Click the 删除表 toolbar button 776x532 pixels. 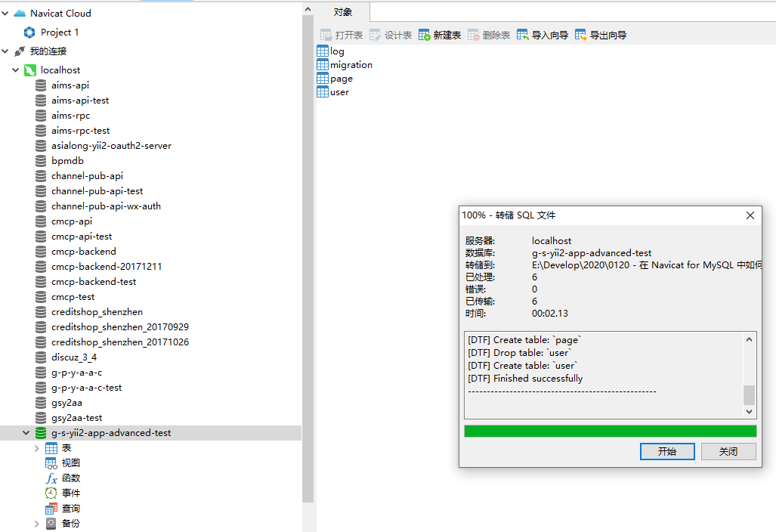click(x=488, y=35)
